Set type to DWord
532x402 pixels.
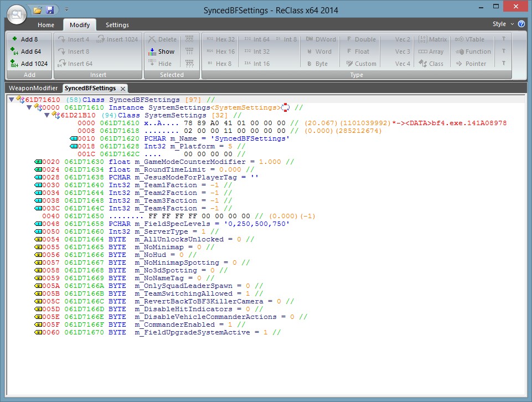tap(321, 39)
